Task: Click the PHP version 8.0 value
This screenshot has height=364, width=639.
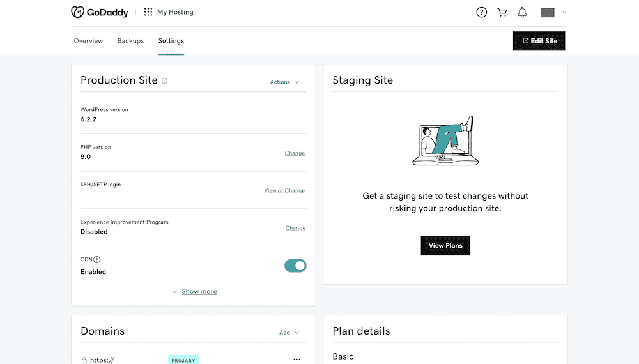Action: (x=86, y=156)
